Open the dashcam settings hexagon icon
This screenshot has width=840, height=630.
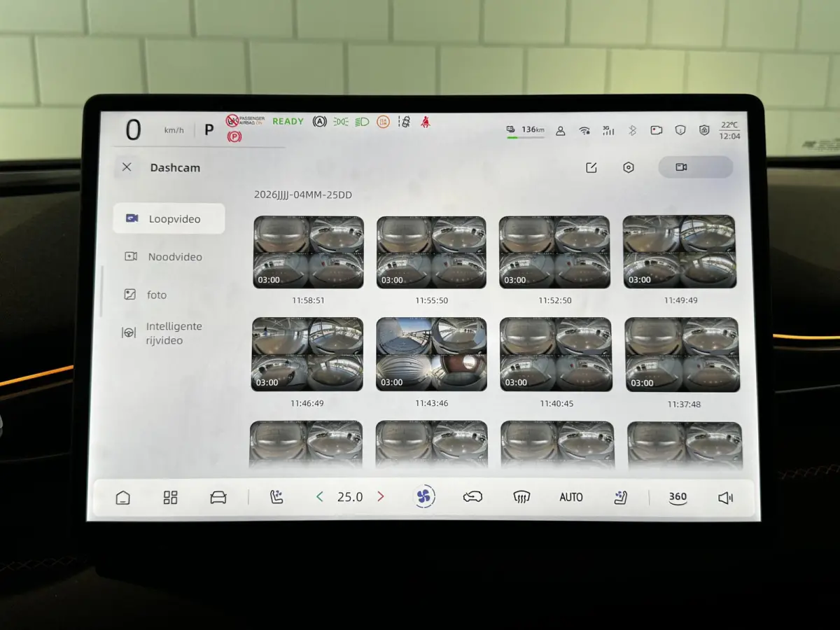[x=629, y=168]
